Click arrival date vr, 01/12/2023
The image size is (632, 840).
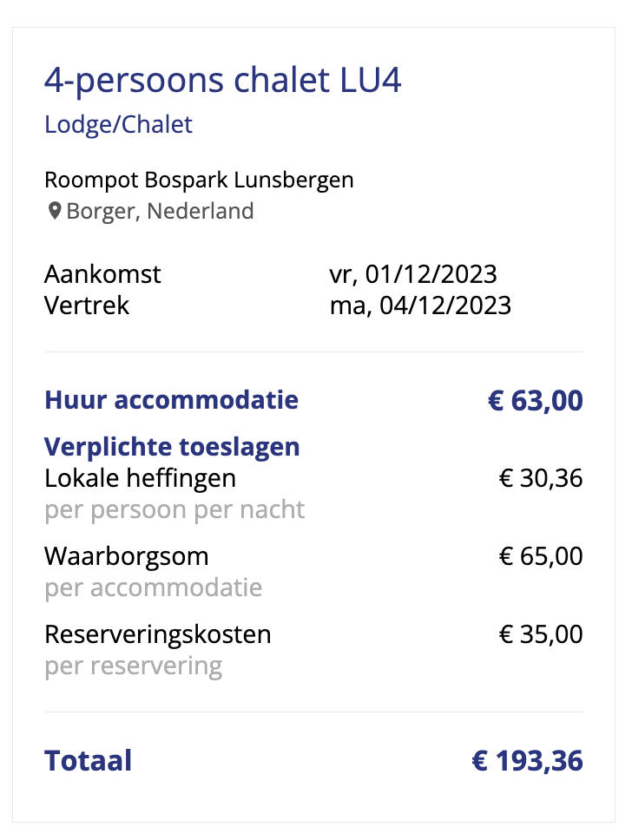[x=413, y=274]
